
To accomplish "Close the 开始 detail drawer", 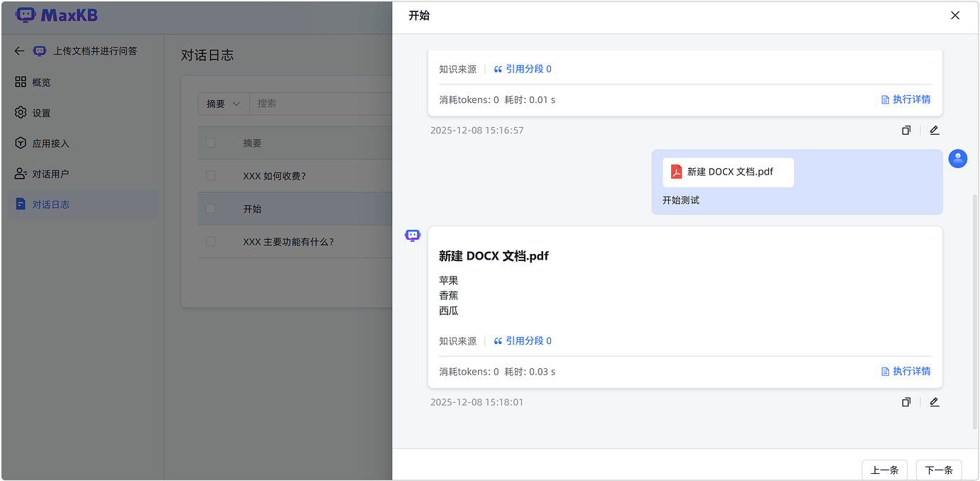I will pos(955,16).
